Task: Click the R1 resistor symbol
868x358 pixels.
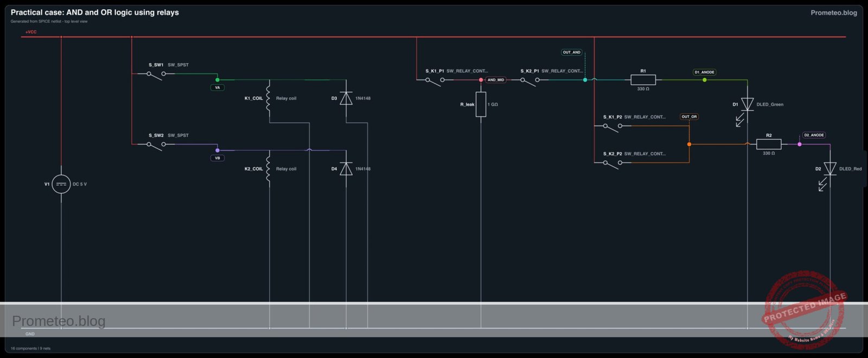Action: click(x=643, y=80)
